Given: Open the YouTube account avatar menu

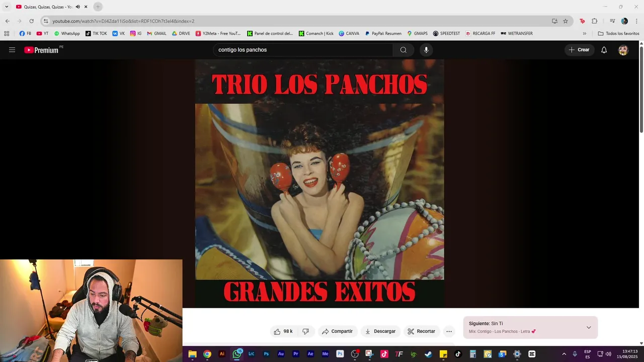Looking at the screenshot, I should [x=623, y=50].
